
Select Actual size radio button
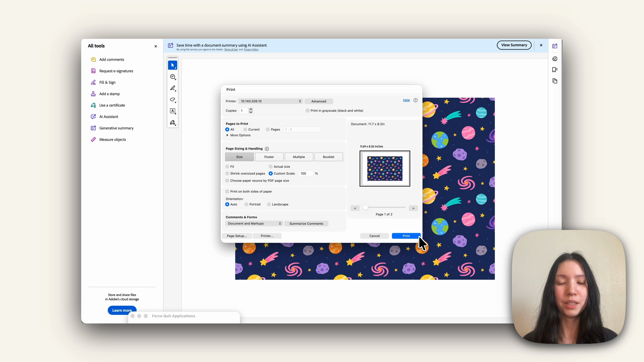(271, 167)
